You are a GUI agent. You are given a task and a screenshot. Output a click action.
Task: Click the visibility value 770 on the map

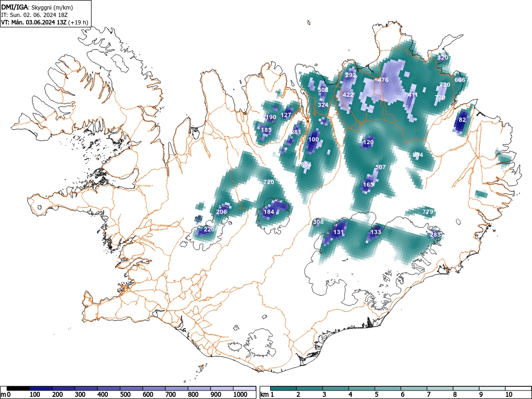(x=440, y=97)
